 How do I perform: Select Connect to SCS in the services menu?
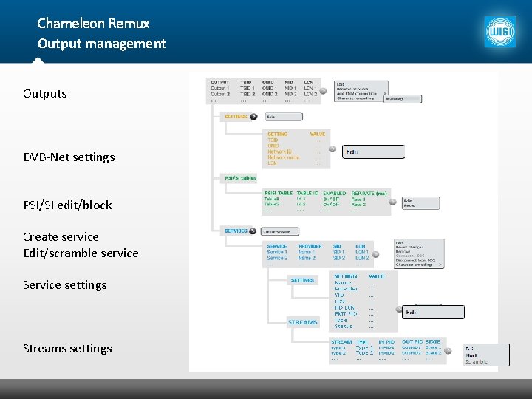[410, 256]
